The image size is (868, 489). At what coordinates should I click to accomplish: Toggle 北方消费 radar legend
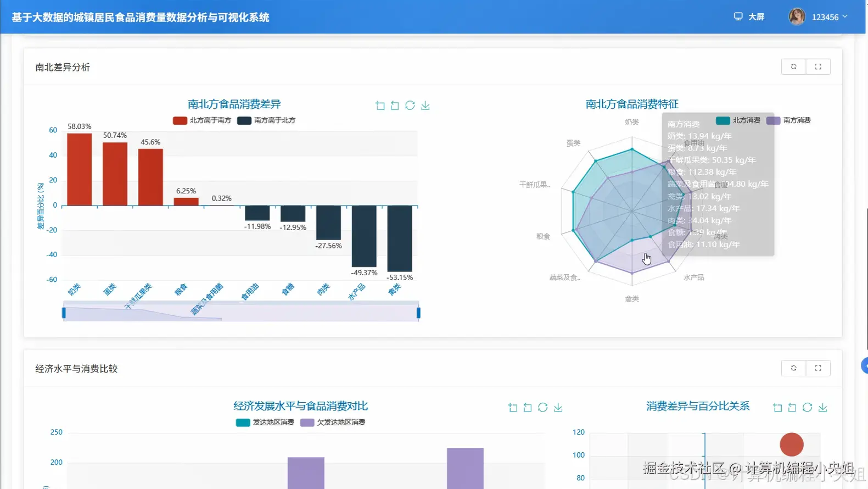tap(738, 120)
